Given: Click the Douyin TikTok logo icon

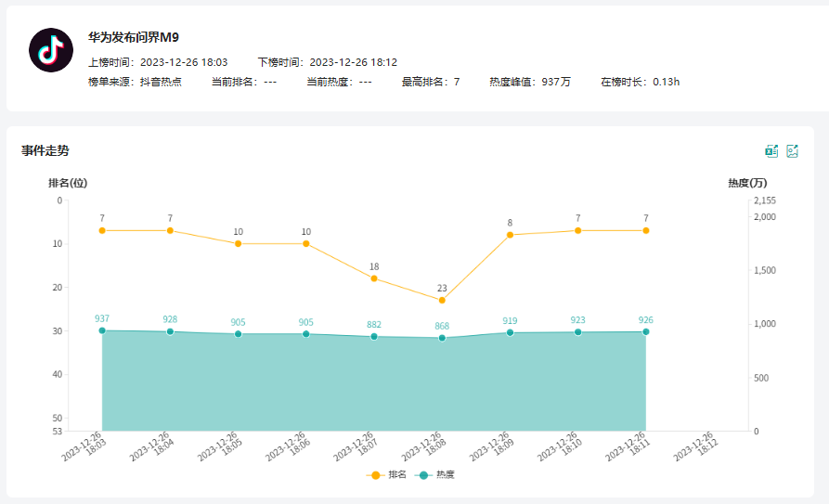Looking at the screenshot, I should tap(51, 50).
